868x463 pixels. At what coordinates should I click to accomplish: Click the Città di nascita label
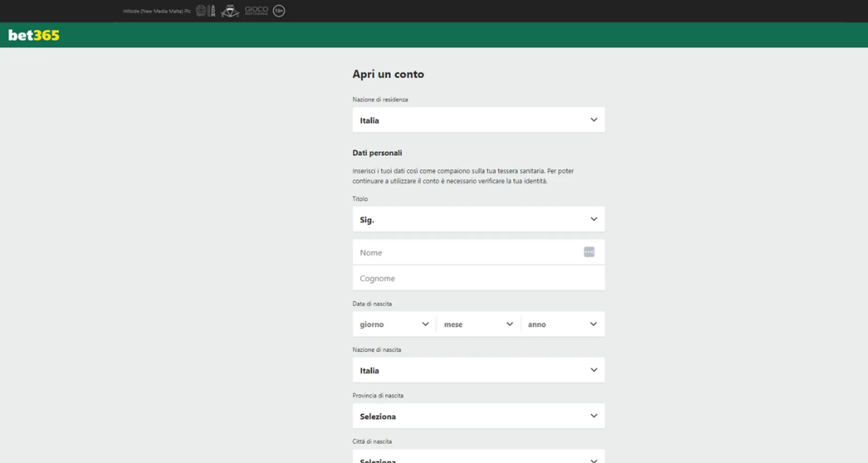(x=372, y=441)
